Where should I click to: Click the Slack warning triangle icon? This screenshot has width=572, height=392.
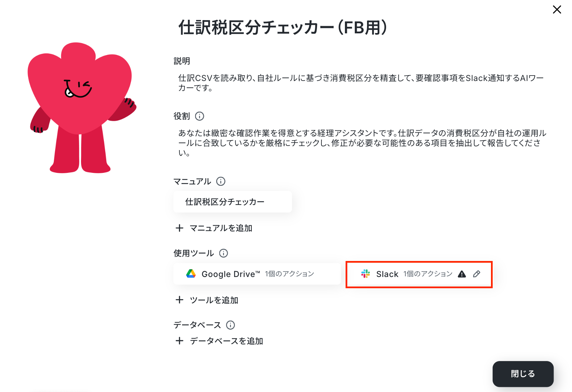coord(462,274)
